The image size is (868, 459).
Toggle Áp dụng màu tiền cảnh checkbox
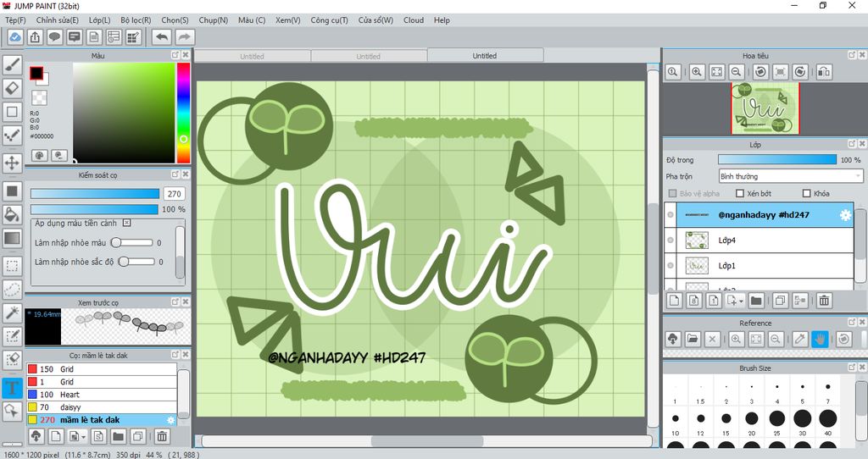[127, 223]
